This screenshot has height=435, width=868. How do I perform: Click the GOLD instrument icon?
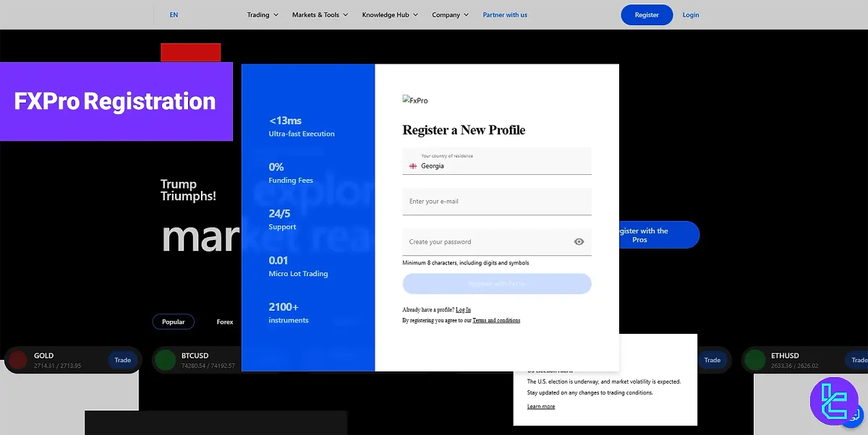click(18, 359)
